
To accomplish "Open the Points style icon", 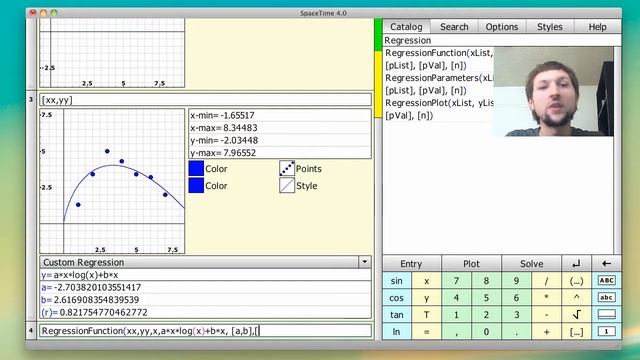I will pyautogui.click(x=287, y=168).
